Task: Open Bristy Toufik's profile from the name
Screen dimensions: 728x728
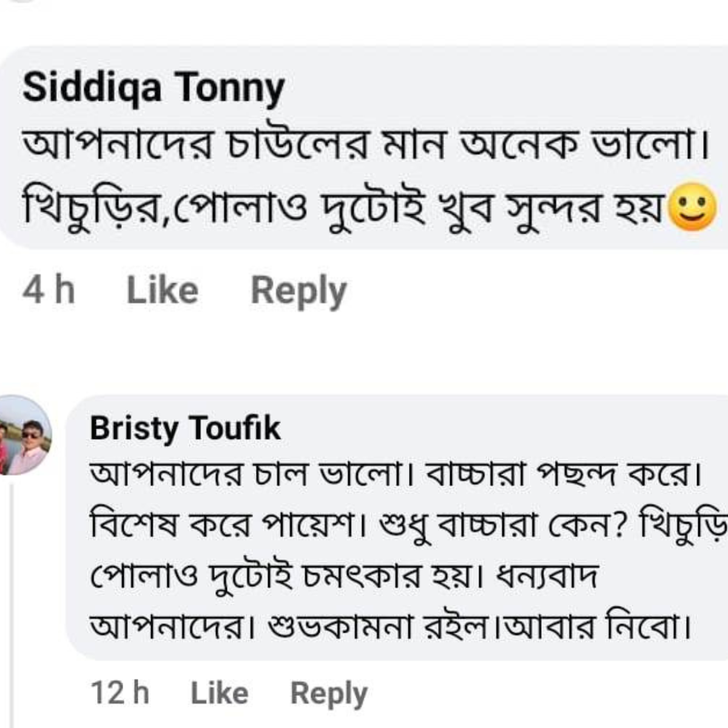Action: coord(185,428)
